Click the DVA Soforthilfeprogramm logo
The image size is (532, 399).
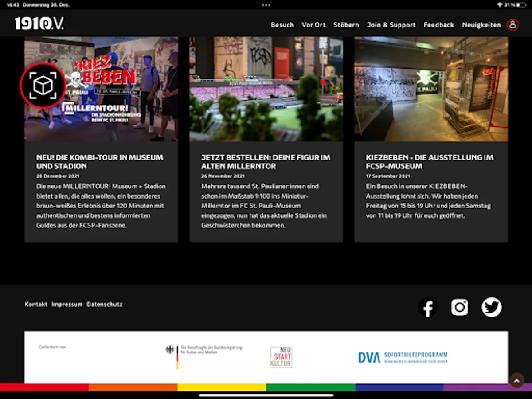click(403, 357)
